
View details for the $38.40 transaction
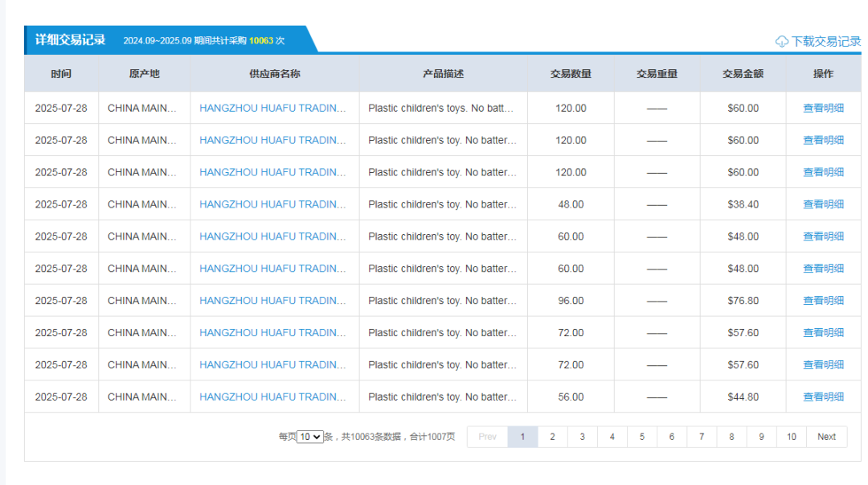tap(823, 204)
